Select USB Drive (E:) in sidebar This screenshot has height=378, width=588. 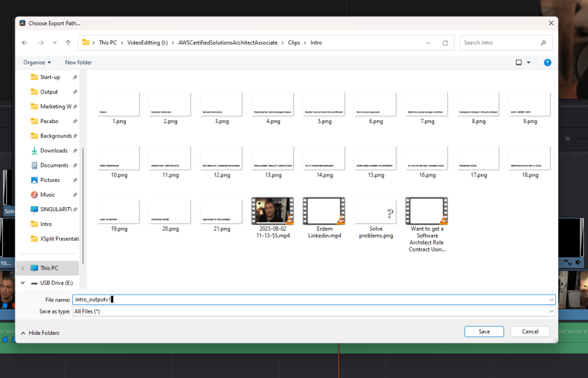click(56, 282)
